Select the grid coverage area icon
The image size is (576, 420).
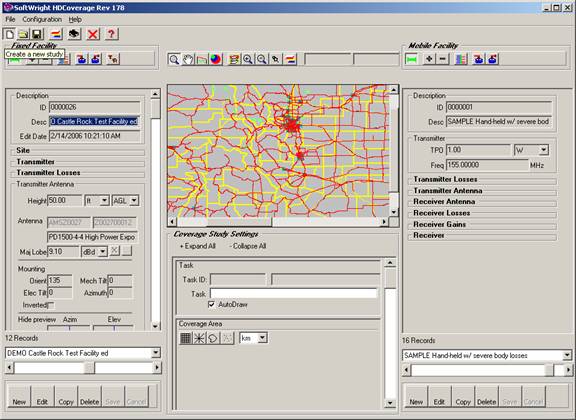[186, 338]
